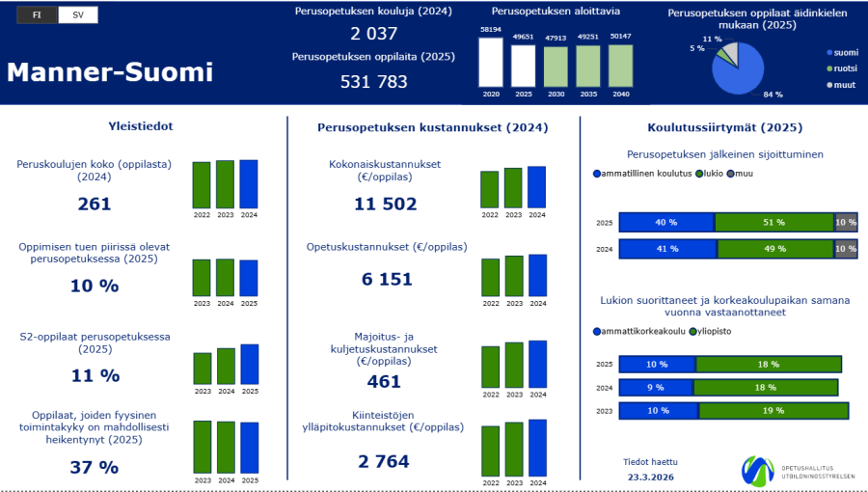Screen dimensions: 868x492
Task: Select muut legend item
Action: point(841,85)
